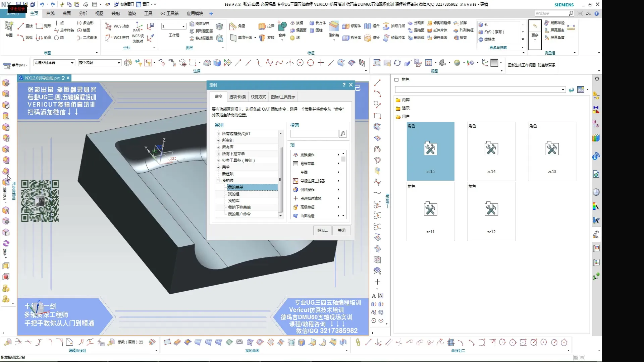Click the 抽壳 (Shell) feature icon
The height and width of the screenshot is (362, 644).
coord(456,38)
